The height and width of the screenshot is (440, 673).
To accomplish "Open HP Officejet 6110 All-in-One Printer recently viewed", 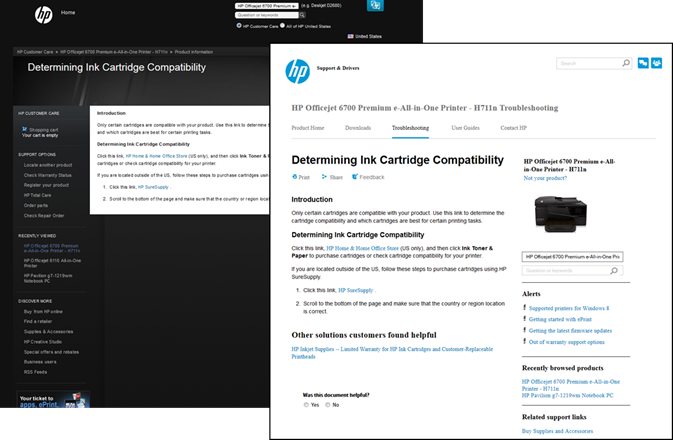I will click(x=52, y=263).
